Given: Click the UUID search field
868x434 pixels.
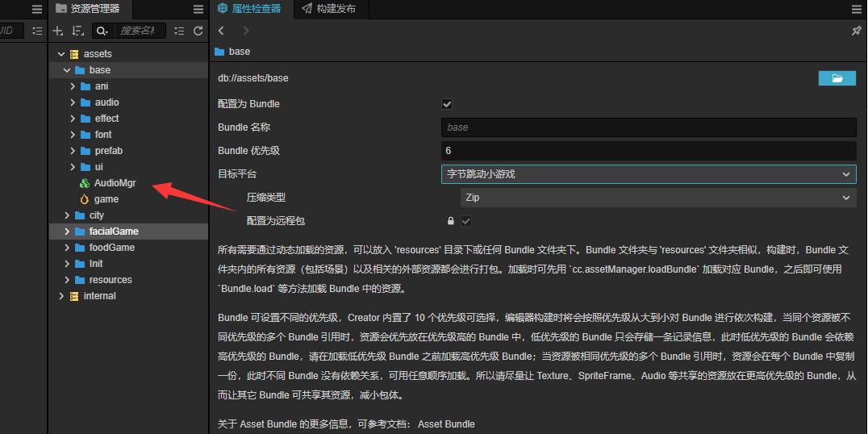Looking at the screenshot, I should (11, 31).
